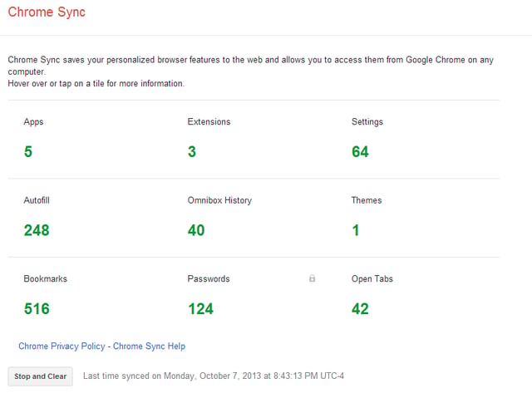Select the Themes tile label
Screen dimensions: 532x398
[367, 200]
